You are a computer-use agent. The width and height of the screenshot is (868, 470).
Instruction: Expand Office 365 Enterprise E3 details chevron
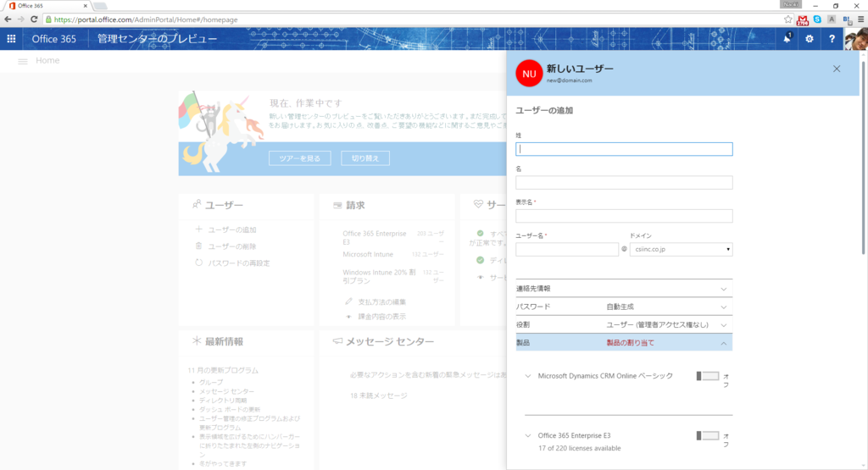[528, 436]
